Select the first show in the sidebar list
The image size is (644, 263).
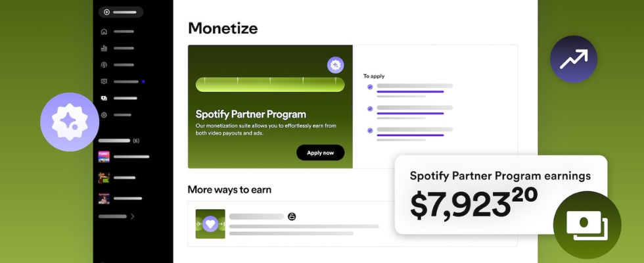[x=104, y=157]
